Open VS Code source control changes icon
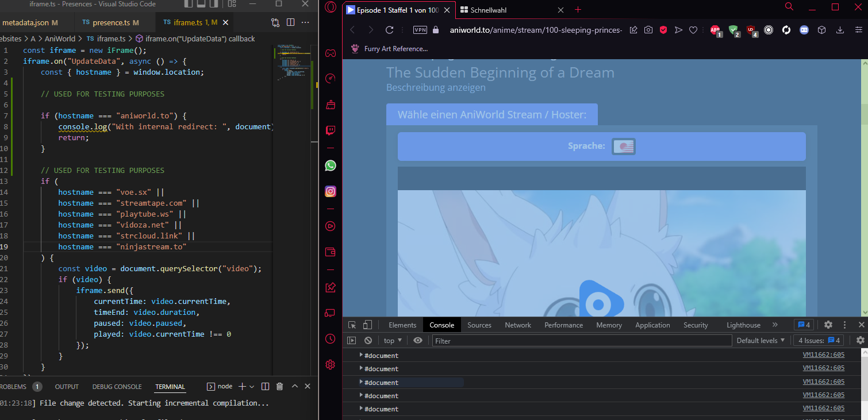Screen dimensions: 868x420 (x=275, y=22)
